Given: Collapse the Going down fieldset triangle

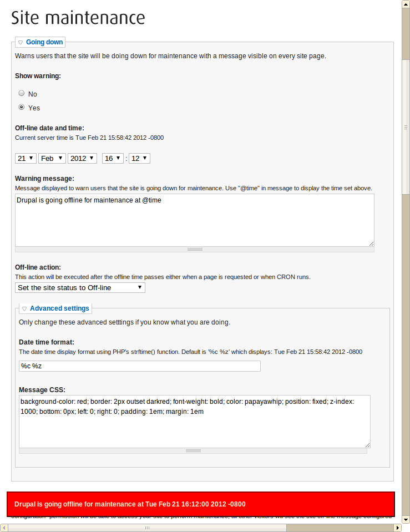Looking at the screenshot, I should [x=21, y=42].
